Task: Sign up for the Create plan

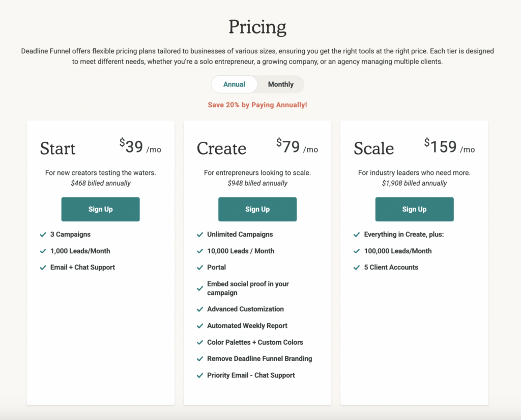Action: click(x=257, y=209)
